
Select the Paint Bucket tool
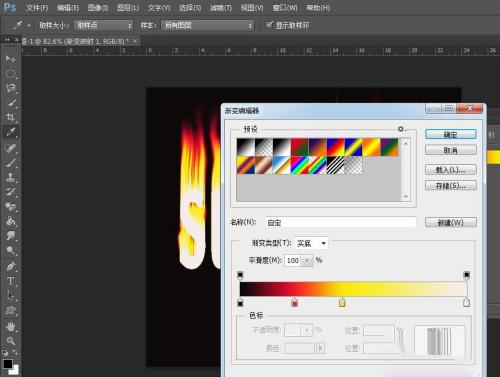coord(10,221)
